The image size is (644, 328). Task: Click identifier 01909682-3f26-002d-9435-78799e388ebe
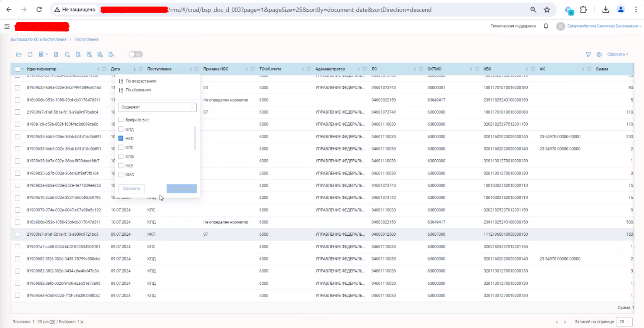(63, 259)
